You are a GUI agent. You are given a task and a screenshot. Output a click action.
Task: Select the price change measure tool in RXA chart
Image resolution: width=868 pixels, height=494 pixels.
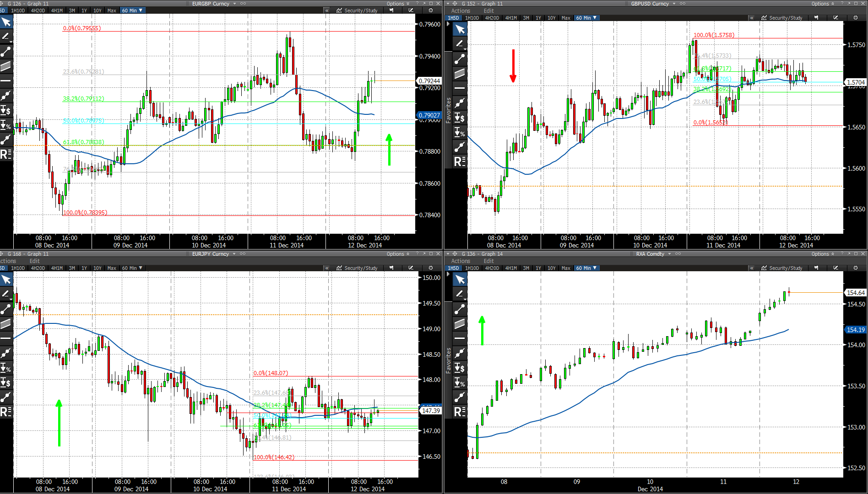pos(460,368)
